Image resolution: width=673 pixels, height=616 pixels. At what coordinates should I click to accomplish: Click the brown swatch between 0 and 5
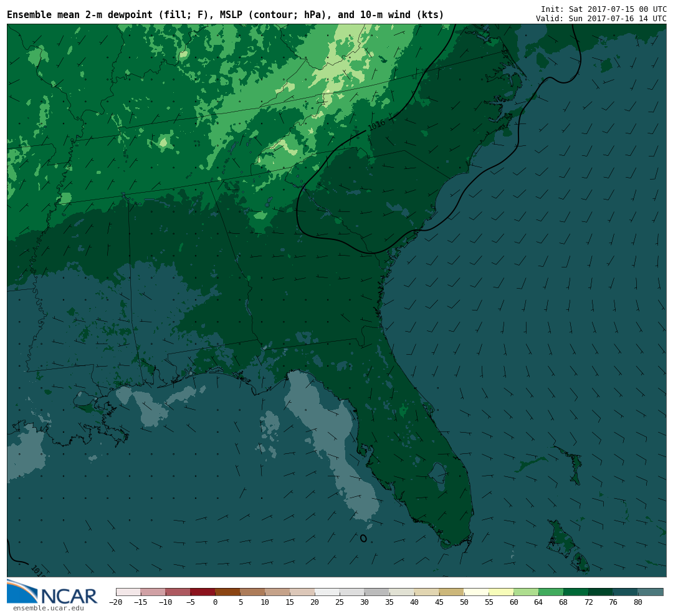[228, 592]
